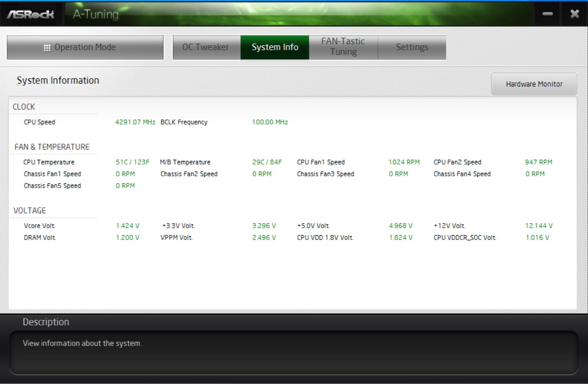
Task: Click the System Information title
Action: click(58, 80)
